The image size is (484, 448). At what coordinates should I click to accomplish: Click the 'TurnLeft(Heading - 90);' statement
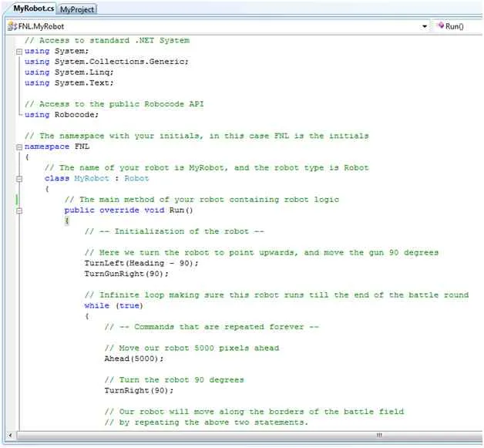[141, 264]
